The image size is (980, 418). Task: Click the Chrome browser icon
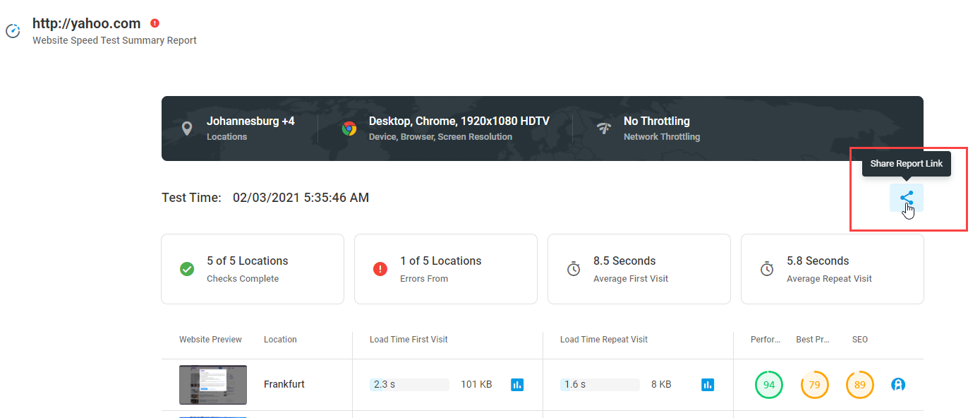[x=349, y=129]
